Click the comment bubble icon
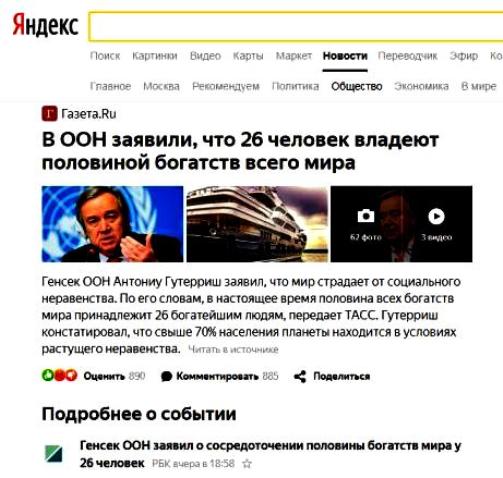 coord(166,377)
